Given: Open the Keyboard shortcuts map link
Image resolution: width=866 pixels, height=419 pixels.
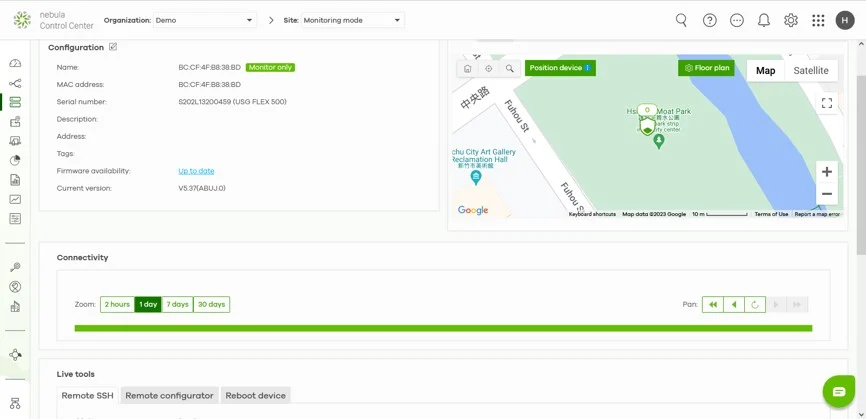Looking at the screenshot, I should (x=592, y=214).
